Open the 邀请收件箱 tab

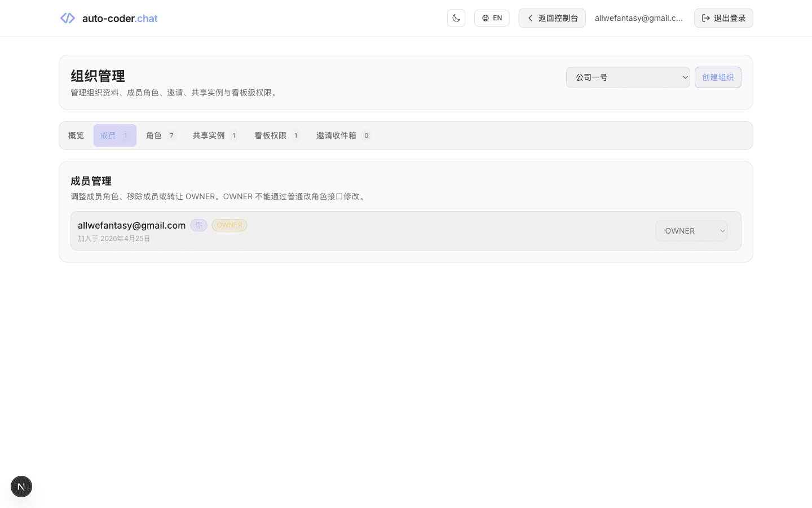pos(337,135)
